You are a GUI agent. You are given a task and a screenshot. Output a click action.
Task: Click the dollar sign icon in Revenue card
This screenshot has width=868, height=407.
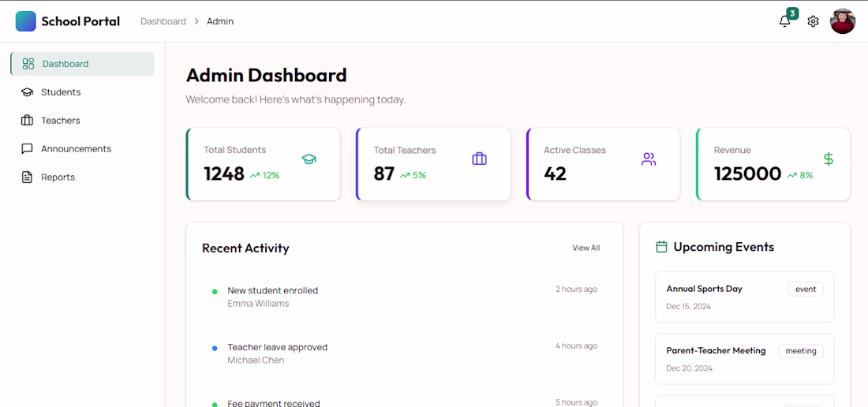[x=828, y=159]
